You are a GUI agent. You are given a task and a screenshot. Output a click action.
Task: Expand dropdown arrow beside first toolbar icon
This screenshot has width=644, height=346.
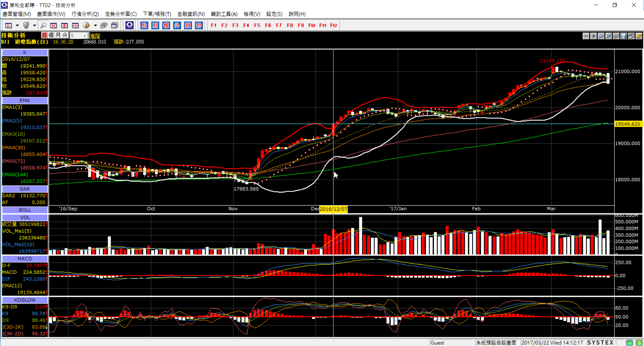tap(17, 25)
